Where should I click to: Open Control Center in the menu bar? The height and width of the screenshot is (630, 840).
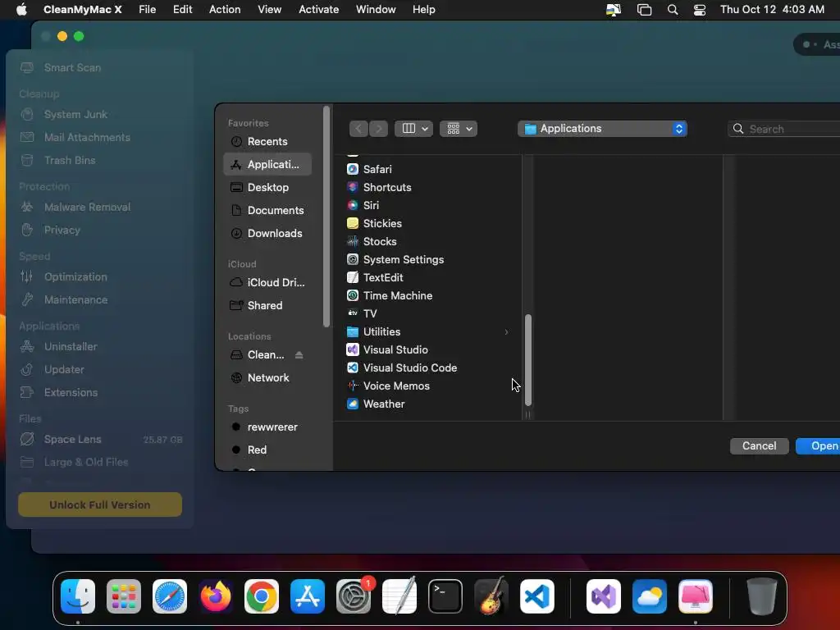tap(700, 10)
